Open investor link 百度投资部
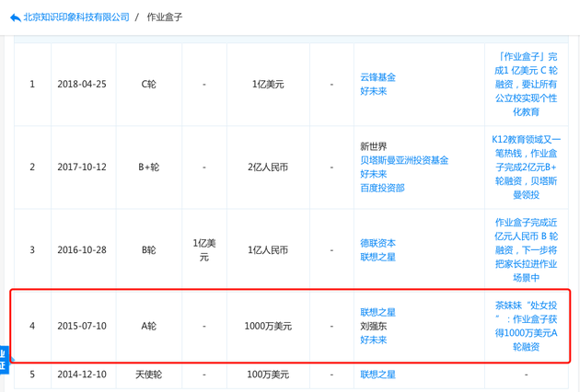Viewport: 580px width, 392px height. click(382, 188)
